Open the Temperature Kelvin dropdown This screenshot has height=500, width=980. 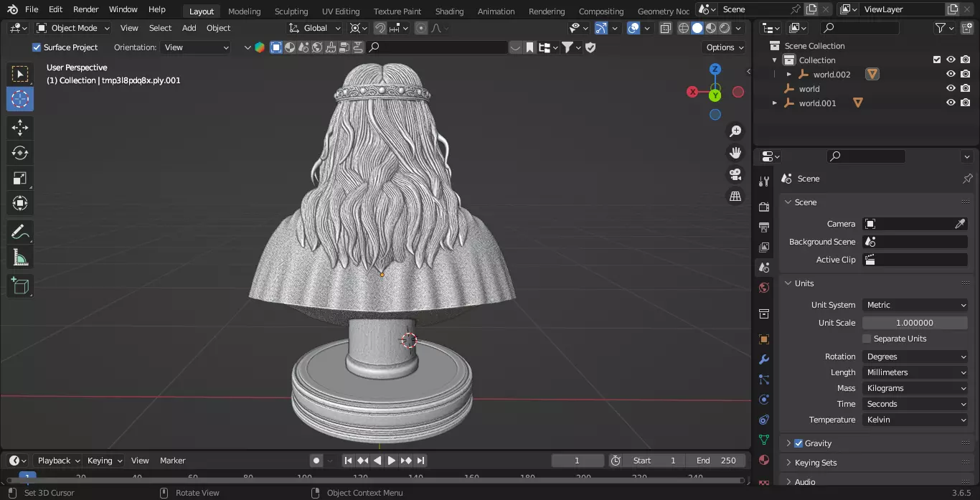click(x=915, y=420)
